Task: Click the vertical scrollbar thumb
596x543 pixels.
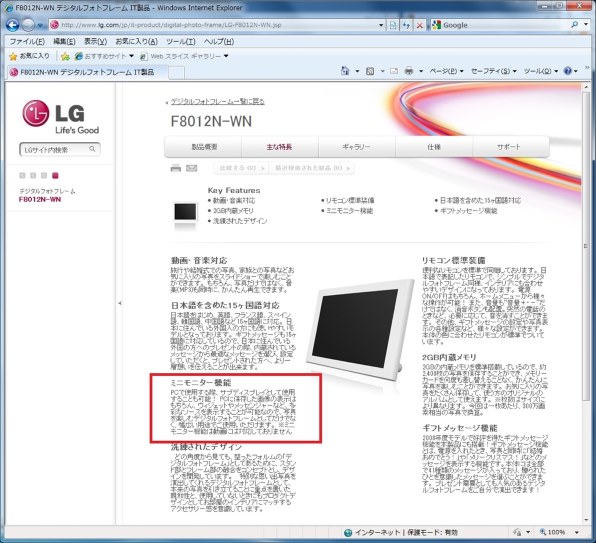Action: [586, 245]
